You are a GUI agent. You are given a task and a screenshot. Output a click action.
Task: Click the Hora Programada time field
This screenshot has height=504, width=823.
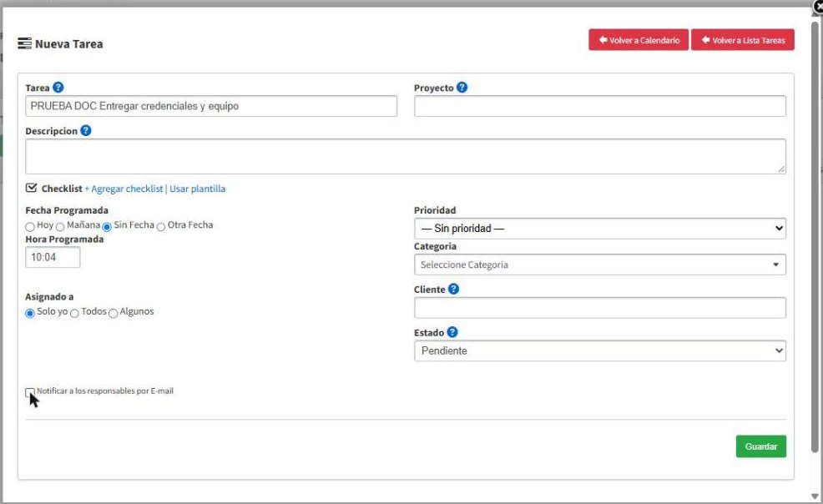[x=53, y=257]
